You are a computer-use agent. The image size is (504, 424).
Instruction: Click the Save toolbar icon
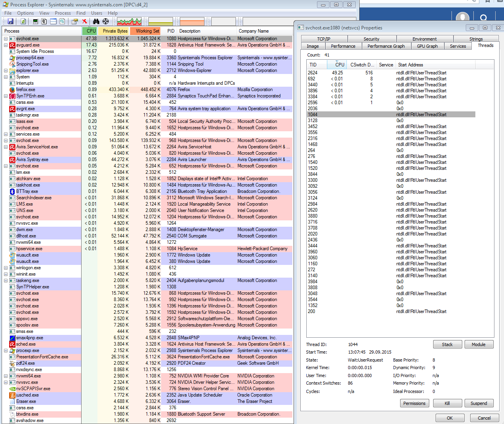10,21
